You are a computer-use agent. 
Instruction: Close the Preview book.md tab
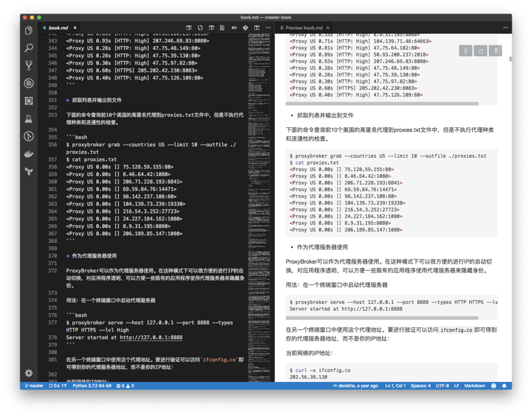[328, 28]
